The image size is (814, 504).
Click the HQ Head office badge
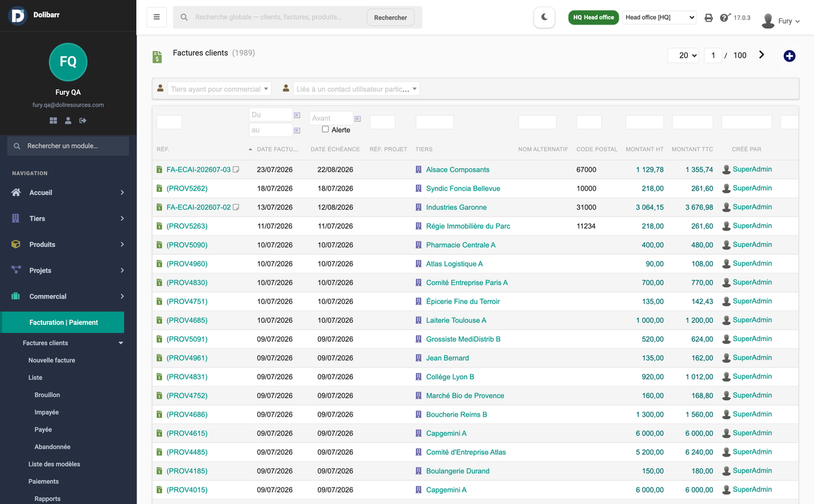pos(594,18)
